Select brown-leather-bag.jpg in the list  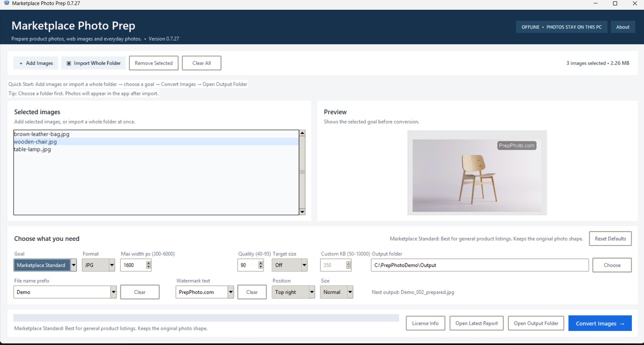pyautogui.click(x=156, y=134)
